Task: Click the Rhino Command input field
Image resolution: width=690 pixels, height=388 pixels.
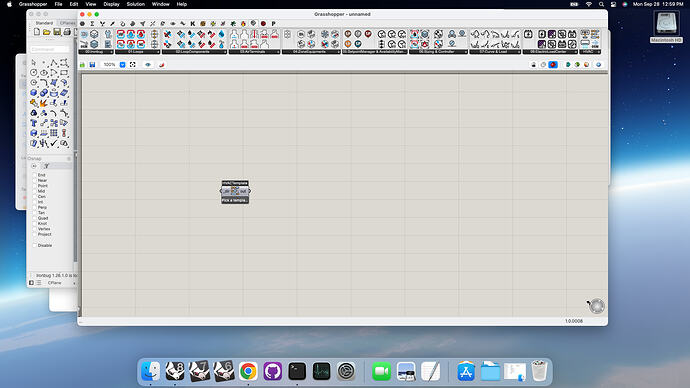Action: (49, 49)
